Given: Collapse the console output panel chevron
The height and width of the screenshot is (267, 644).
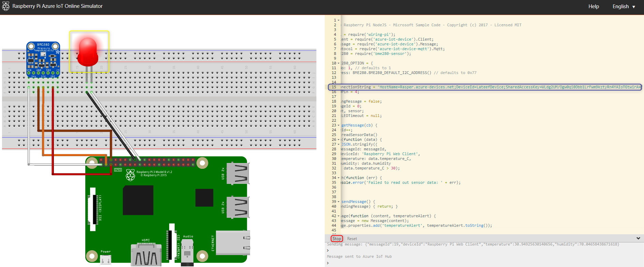Looking at the screenshot, I should tap(638, 238).
